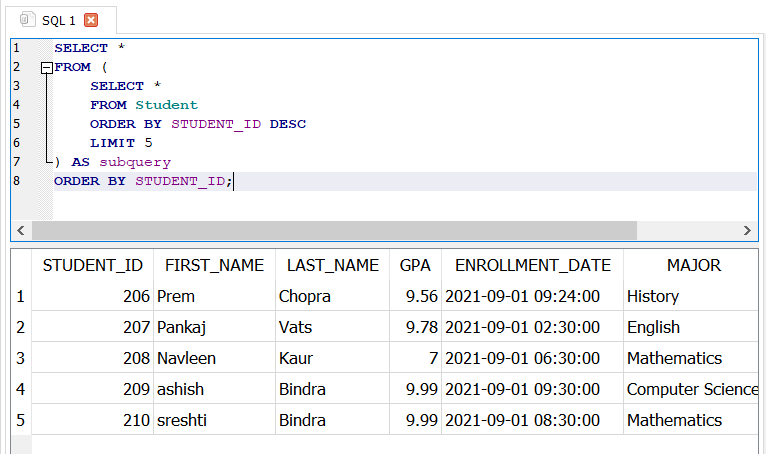Select 'Mathematics' in Navleen's row
This screenshot has width=767, height=454.
coord(691,358)
